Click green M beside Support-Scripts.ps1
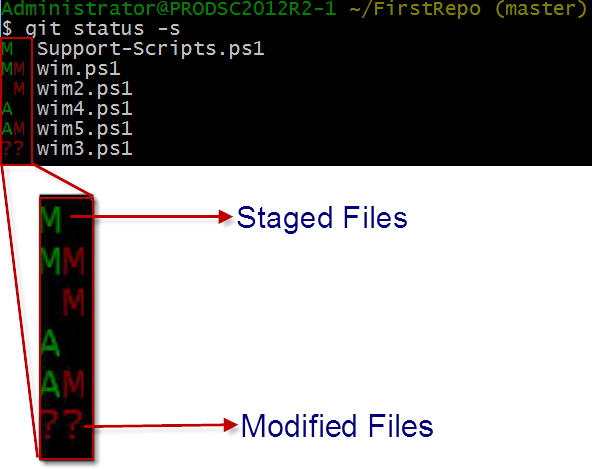The width and height of the screenshot is (592, 469). click(7, 49)
